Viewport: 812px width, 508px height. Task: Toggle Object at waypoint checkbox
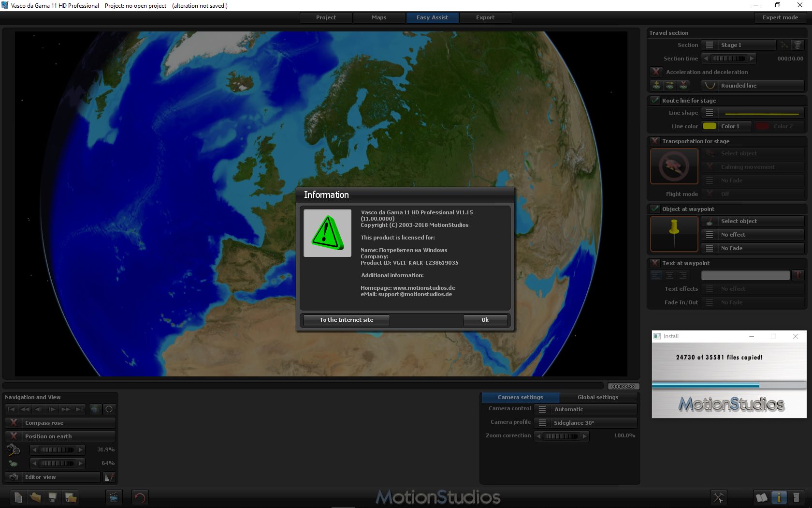click(x=655, y=209)
